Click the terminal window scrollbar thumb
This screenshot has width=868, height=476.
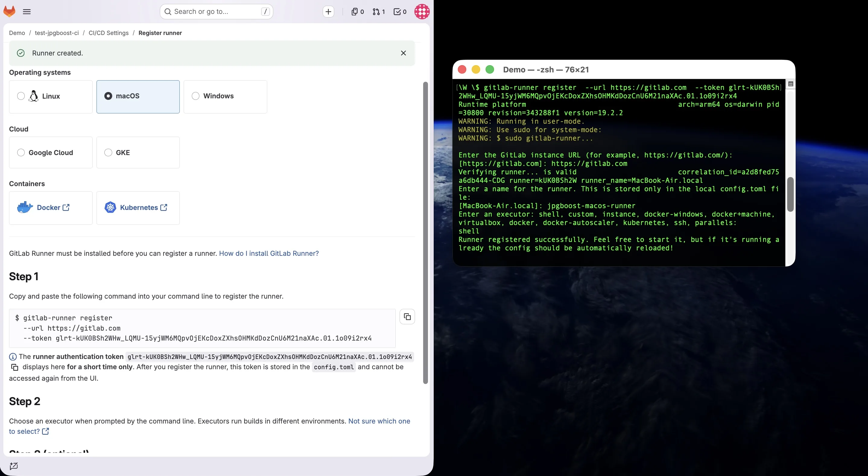tap(790, 195)
